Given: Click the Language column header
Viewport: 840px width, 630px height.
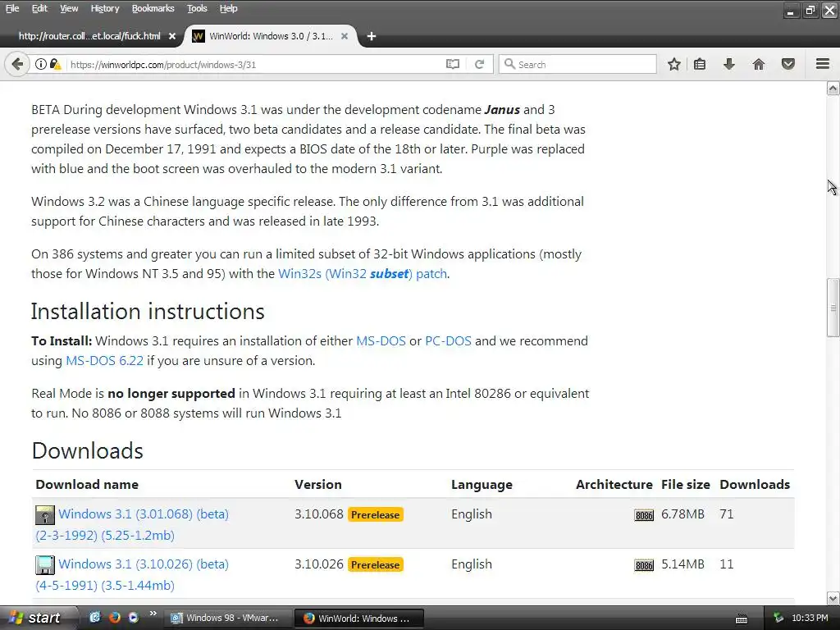Looking at the screenshot, I should click(482, 485).
